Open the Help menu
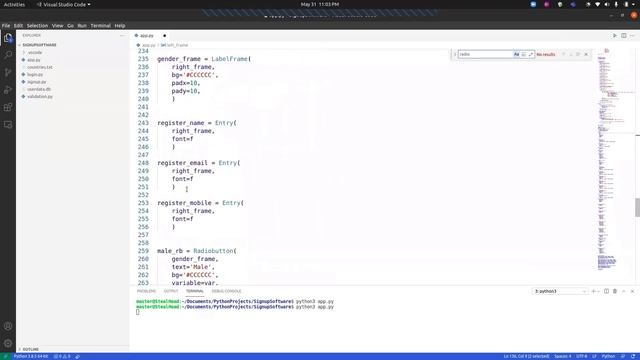640x360 pixels. point(120,25)
